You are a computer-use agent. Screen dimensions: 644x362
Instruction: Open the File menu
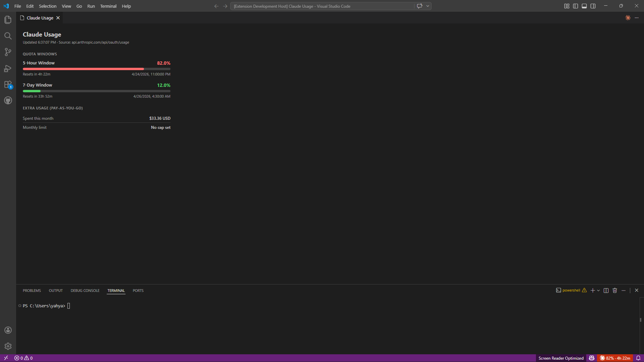pos(18,6)
